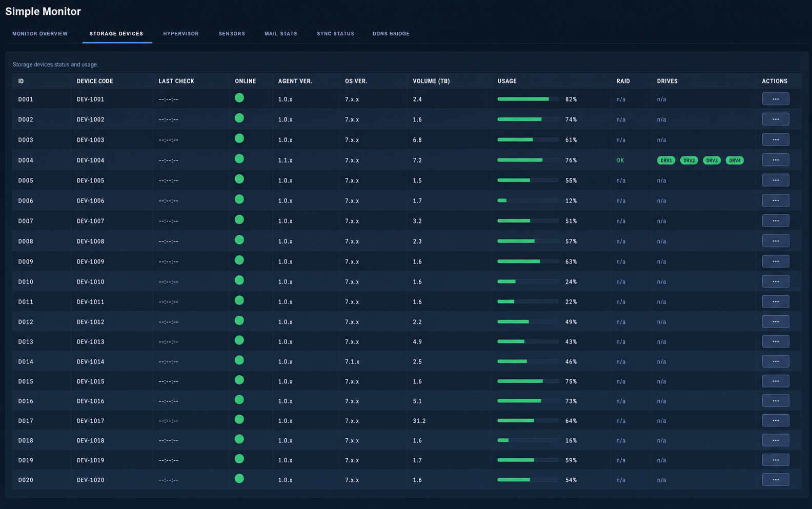The height and width of the screenshot is (509, 812).
Task: Click the OK RAID status for D004
Action: [620, 160]
